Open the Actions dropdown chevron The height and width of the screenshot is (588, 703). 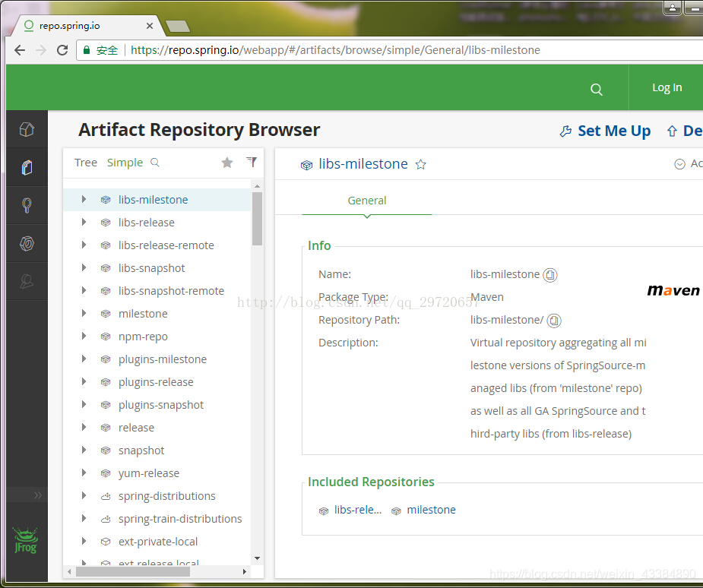[679, 164]
